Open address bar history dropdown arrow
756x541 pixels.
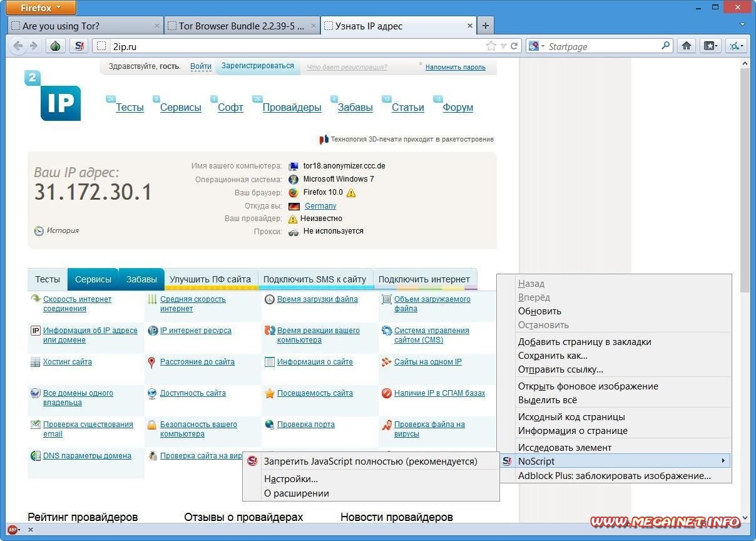tap(503, 46)
